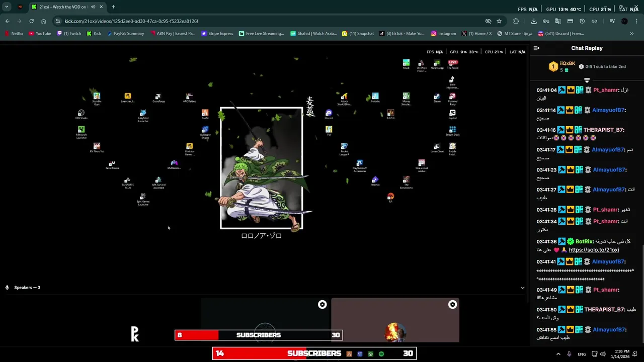Viewport: 644px width, 362px height.
Task: Open the PayPal: Summary bookmark
Action: click(125, 34)
